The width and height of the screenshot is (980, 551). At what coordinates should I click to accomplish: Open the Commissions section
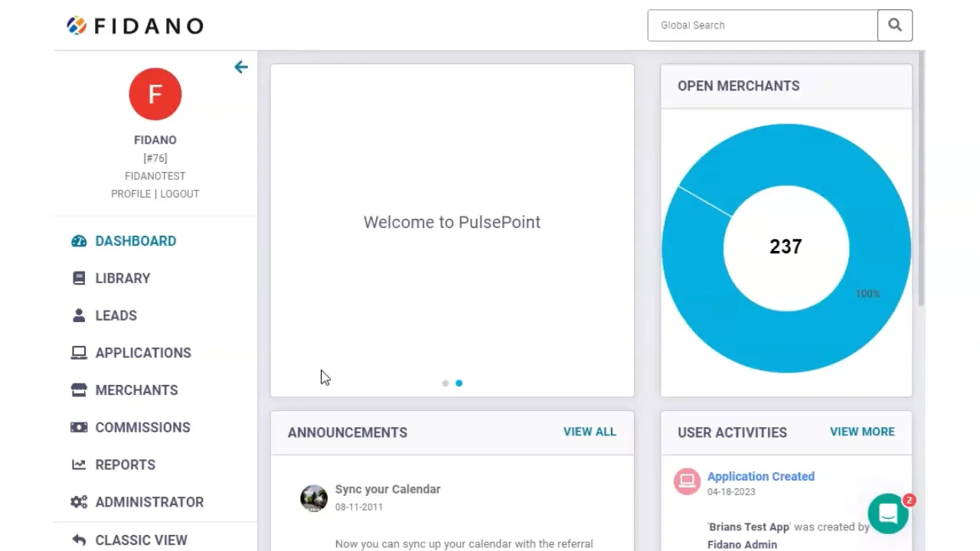point(142,428)
